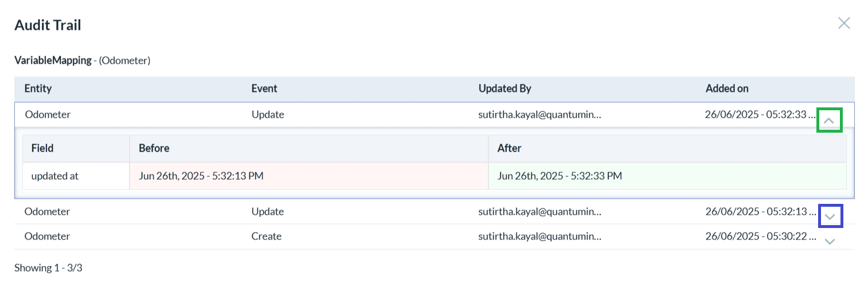Click the Field header in details table
This screenshot has height=286, width=868.
[42, 148]
